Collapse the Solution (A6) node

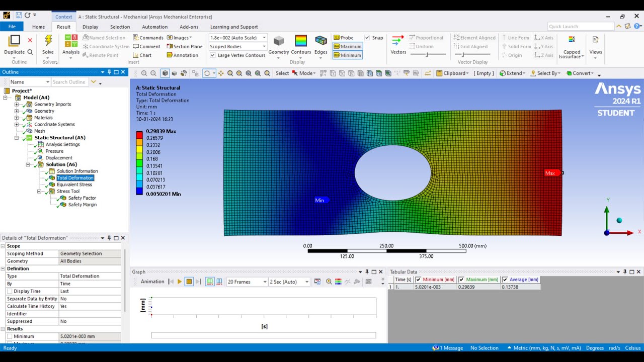28,164
